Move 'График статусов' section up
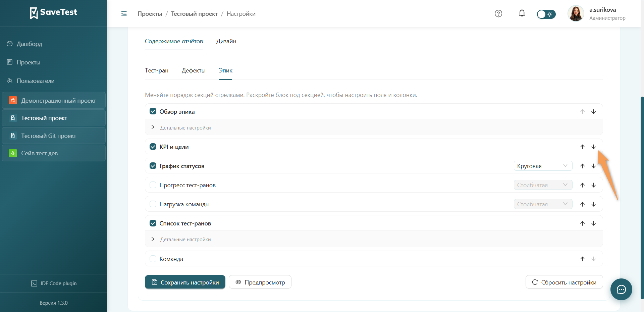This screenshot has height=312, width=644. pos(583,166)
